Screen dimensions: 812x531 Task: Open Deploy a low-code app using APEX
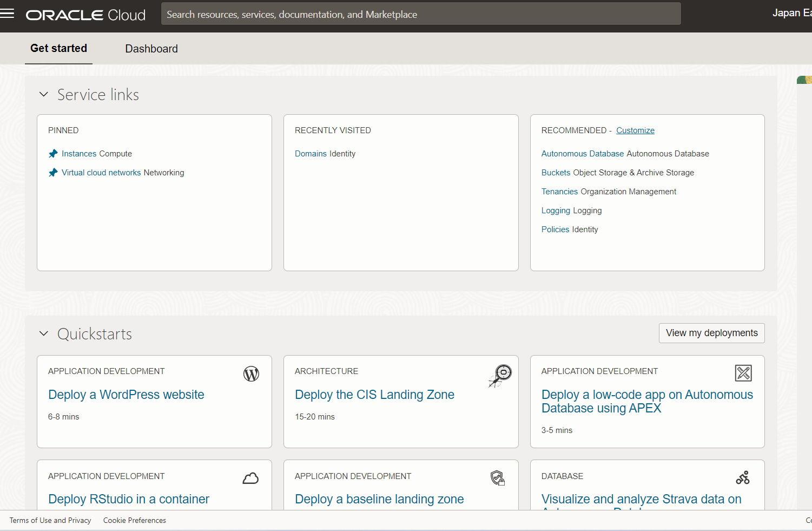(x=647, y=402)
